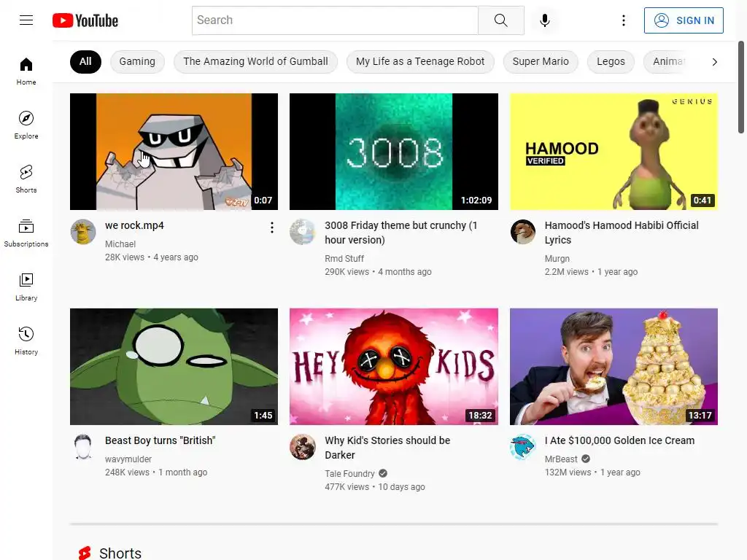
Task: Open Subscriptions in sidebar
Action: coord(26,233)
